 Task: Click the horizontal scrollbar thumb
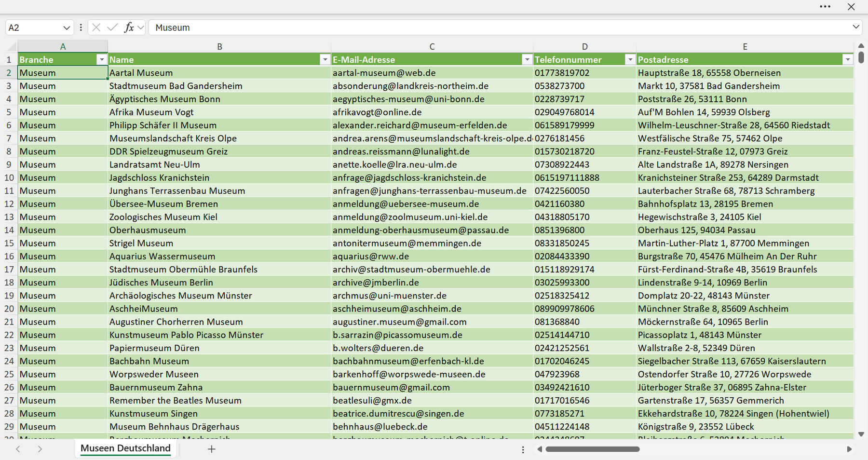593,449
